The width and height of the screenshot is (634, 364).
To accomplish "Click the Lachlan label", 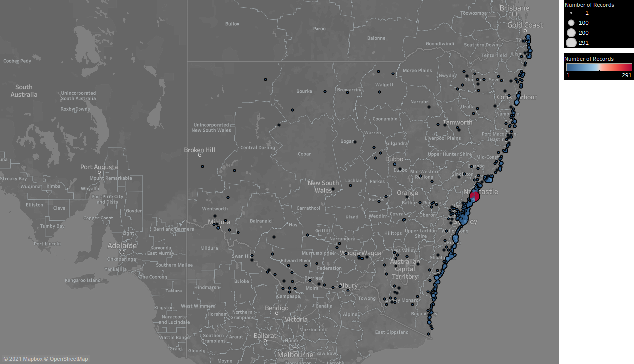I will [354, 181].
